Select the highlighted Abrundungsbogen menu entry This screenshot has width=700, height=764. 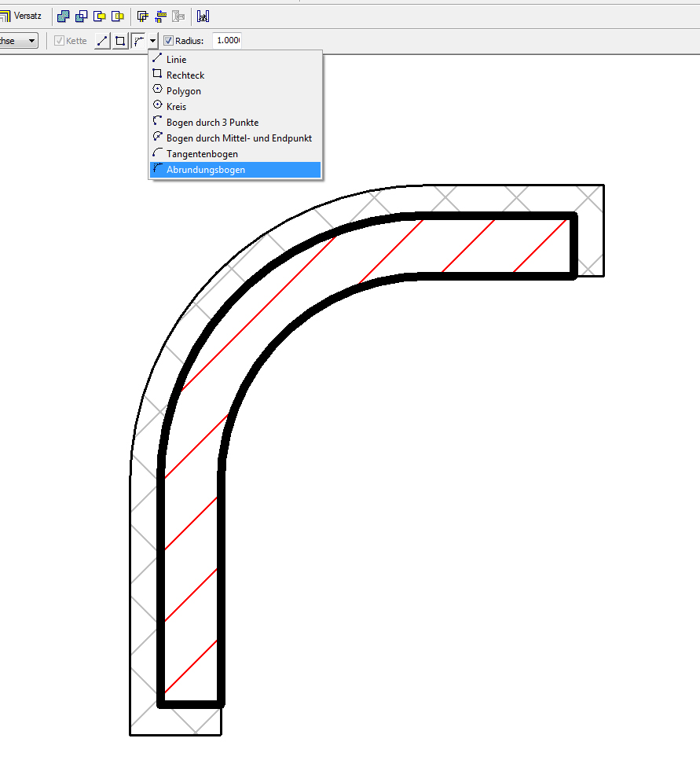click(235, 170)
